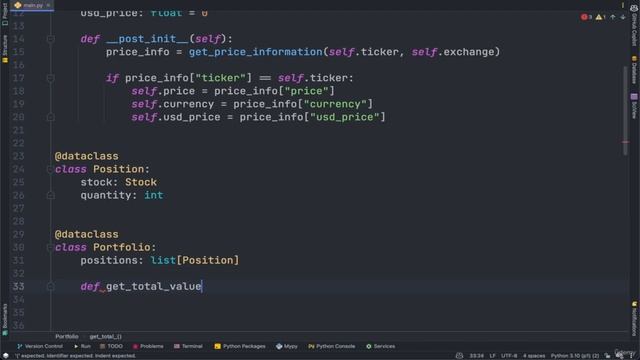Open the SciView tool window
Image resolution: width=640 pixels, height=360 pixels.
(x=634, y=106)
